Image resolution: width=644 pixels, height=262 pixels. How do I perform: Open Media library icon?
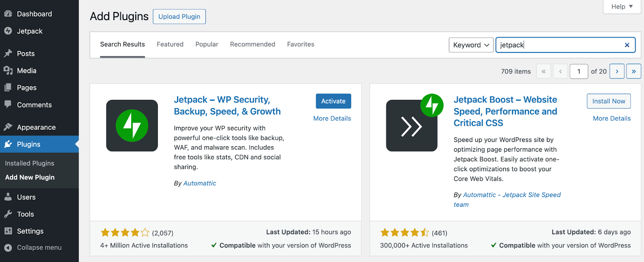[8, 71]
